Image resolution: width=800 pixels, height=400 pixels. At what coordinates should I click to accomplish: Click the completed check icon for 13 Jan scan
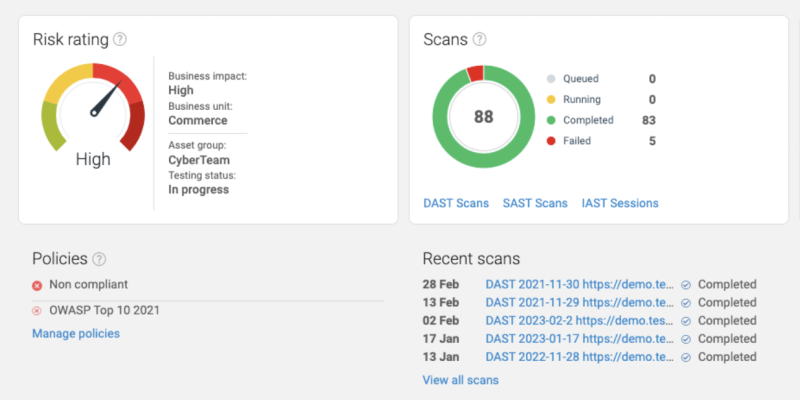click(x=686, y=357)
